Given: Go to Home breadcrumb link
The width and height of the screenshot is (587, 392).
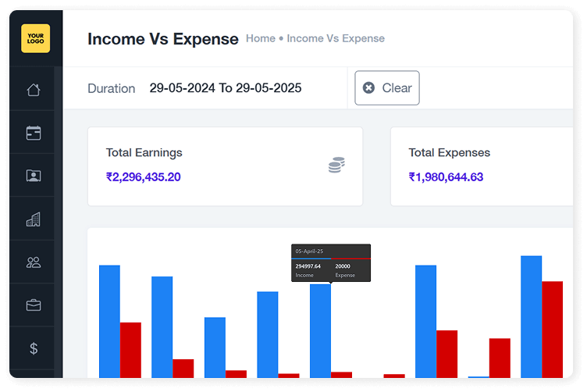Looking at the screenshot, I should click(x=261, y=38).
